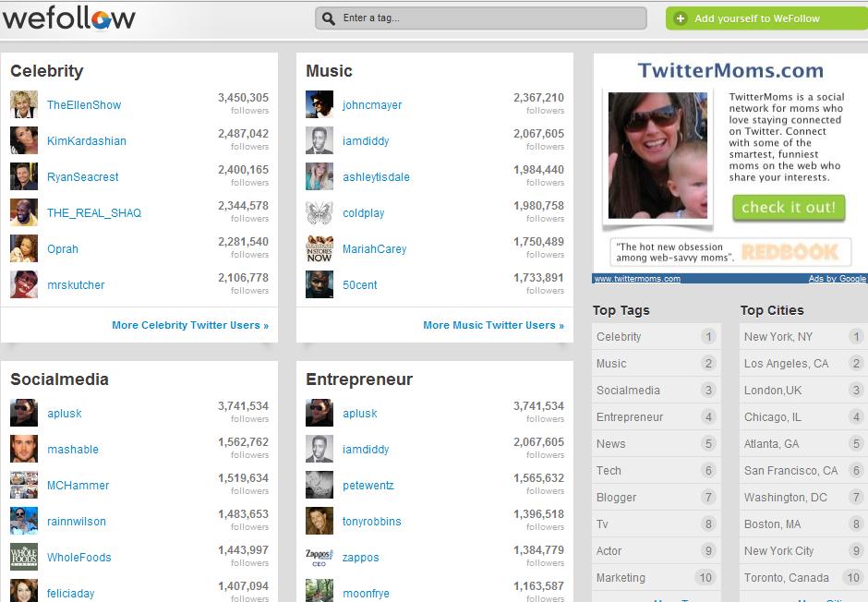Open aplusk link under Socialmedia
This screenshot has height=602, width=868.
65,414
